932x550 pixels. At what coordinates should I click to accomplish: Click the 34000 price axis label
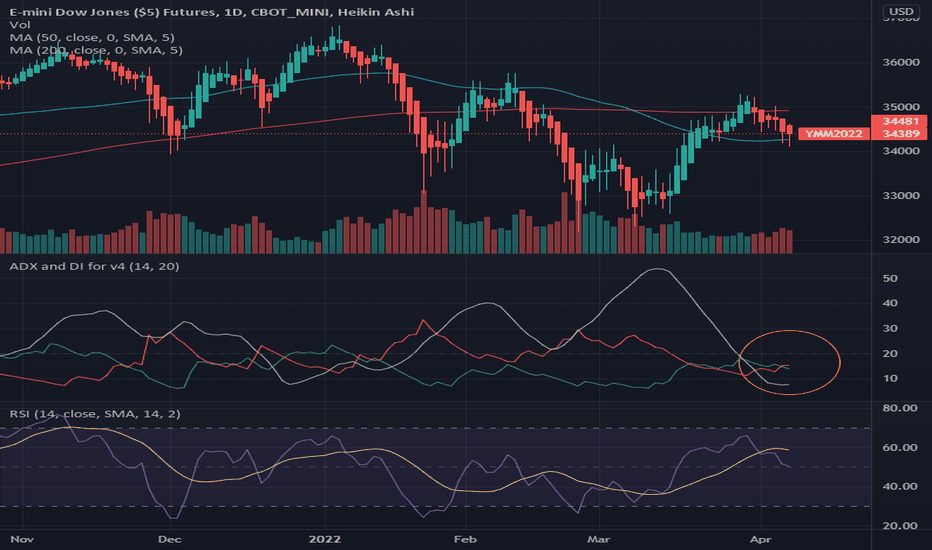901,151
